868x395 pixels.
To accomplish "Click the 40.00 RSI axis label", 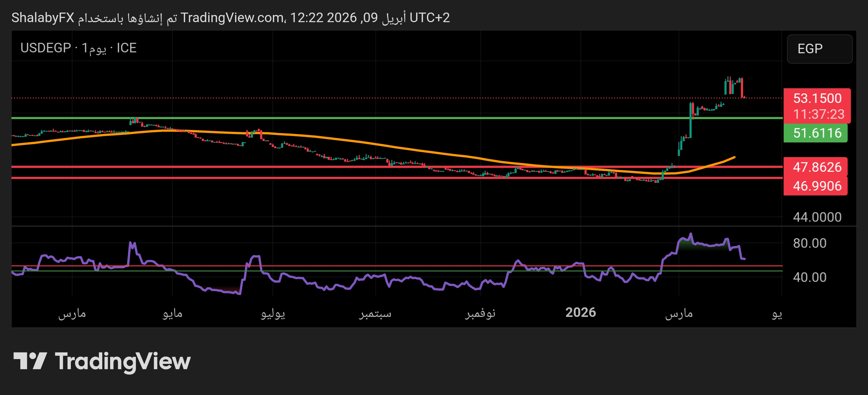I will click(809, 277).
